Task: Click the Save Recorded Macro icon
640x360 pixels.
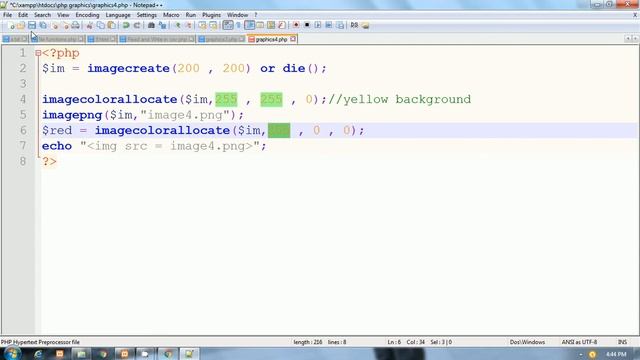Action: click(340, 25)
